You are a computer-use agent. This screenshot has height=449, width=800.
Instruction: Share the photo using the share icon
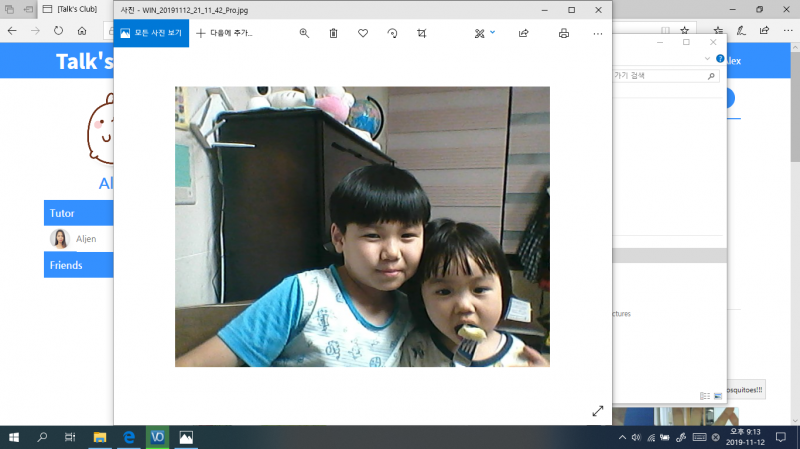click(523, 33)
